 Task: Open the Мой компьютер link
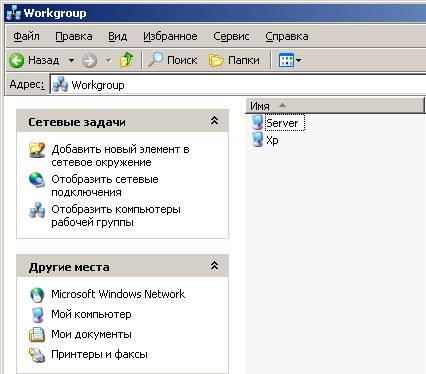click(91, 314)
